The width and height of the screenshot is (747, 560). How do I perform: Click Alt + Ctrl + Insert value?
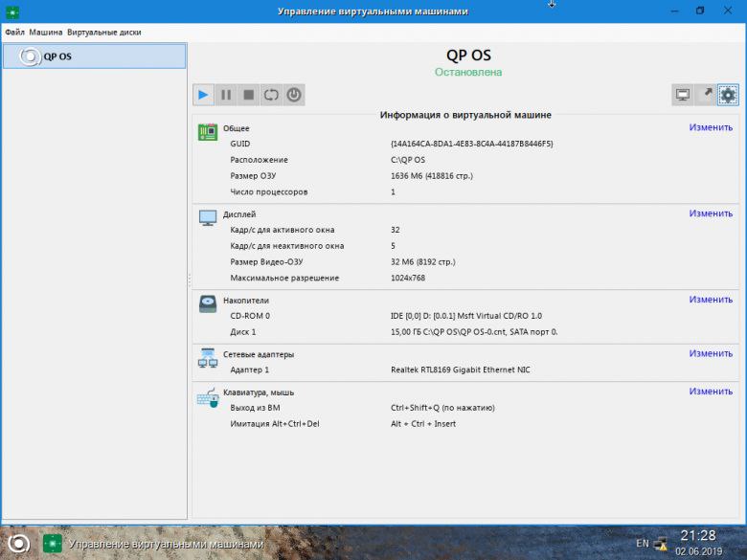[x=423, y=424]
